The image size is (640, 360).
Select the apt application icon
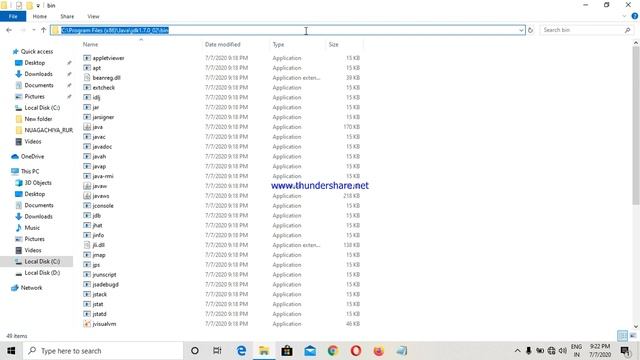point(87,68)
